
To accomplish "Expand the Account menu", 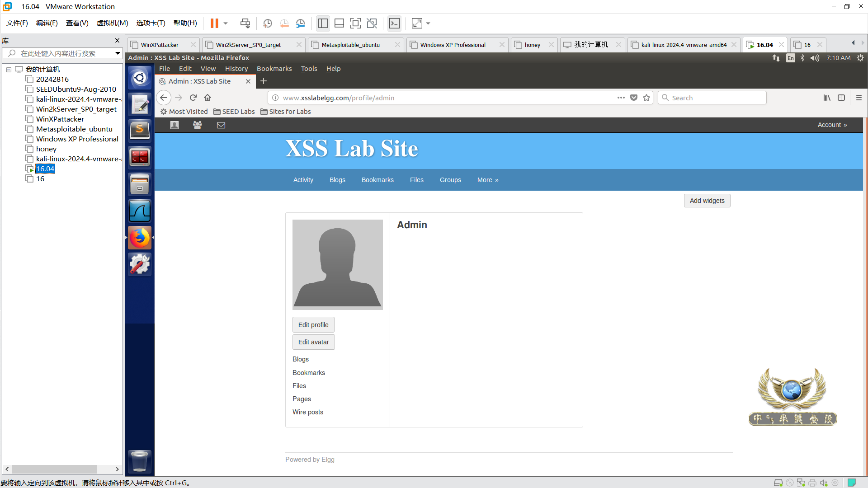I will click(832, 125).
